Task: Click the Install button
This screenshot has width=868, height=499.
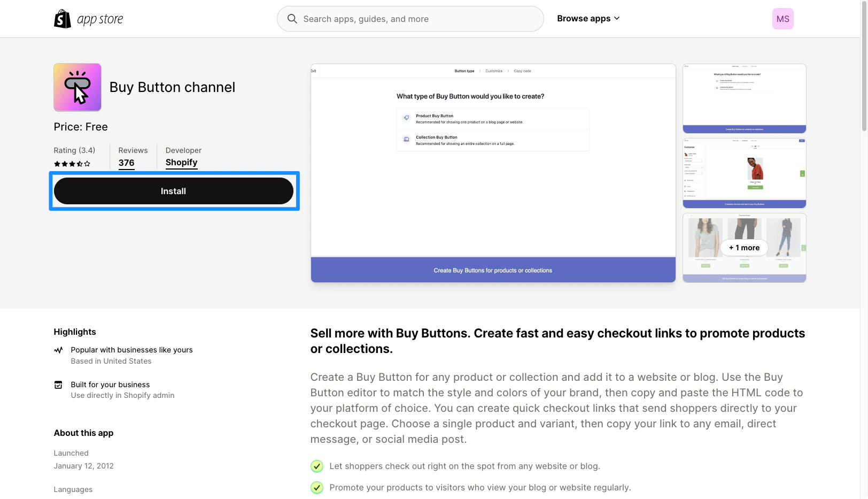Action: coord(173,191)
